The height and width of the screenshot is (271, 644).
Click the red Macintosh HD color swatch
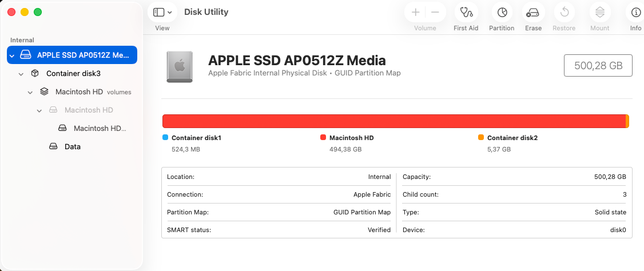click(323, 138)
